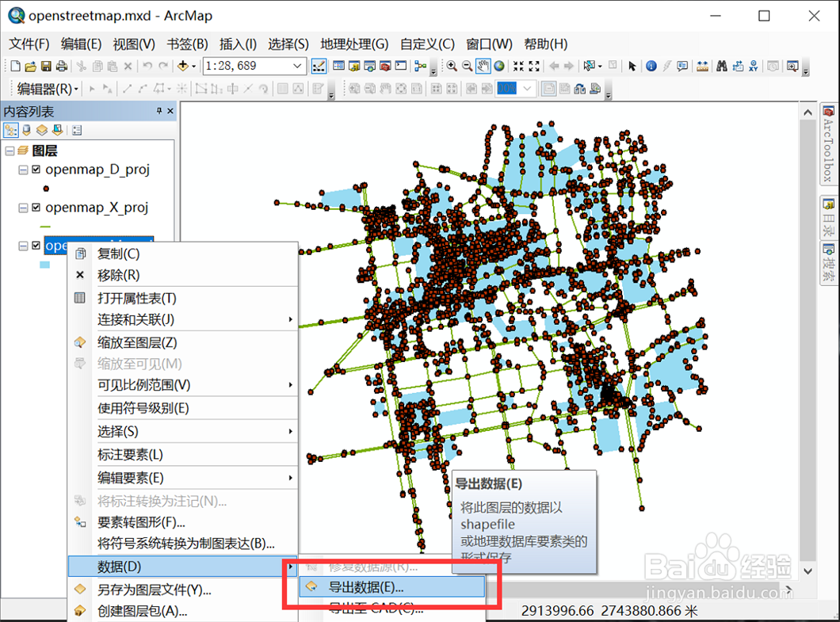Click Fixed Zoom Out arrows icon
The image size is (840, 622).
534,66
